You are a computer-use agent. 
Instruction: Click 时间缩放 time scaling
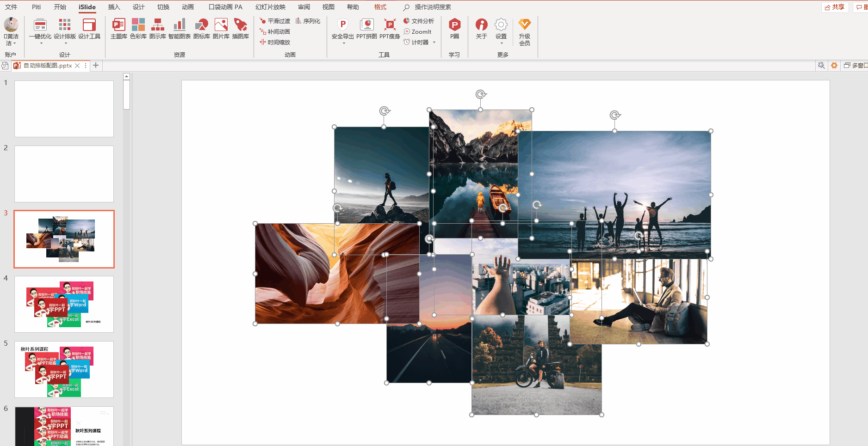coord(275,42)
